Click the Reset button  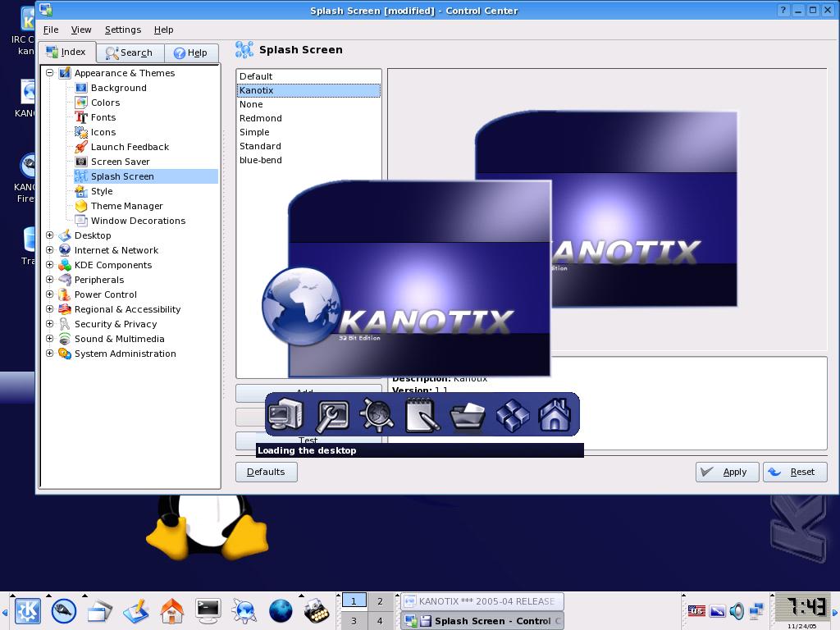click(x=795, y=472)
